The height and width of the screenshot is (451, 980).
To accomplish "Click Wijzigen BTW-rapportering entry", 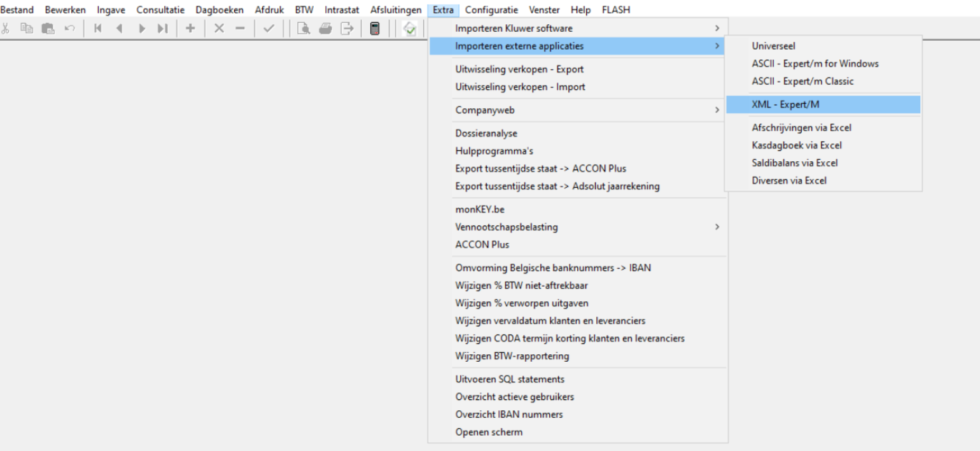I will [x=512, y=356].
